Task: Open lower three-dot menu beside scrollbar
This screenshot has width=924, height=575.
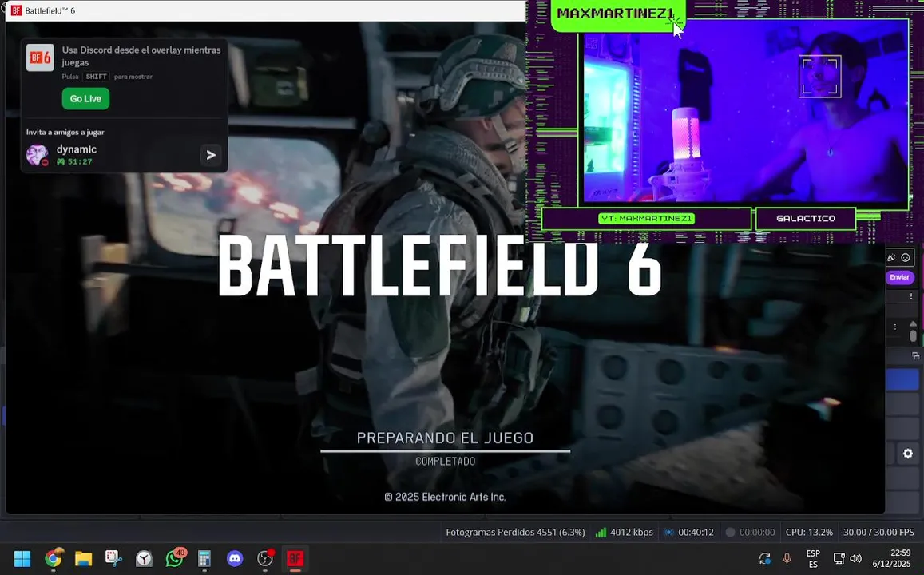Action: click(895, 327)
